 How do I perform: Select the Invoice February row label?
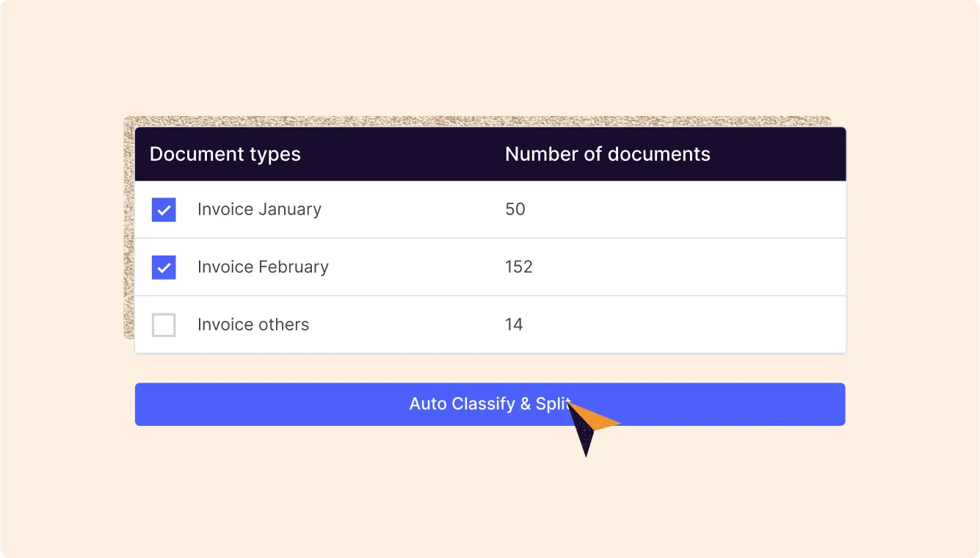(x=263, y=267)
